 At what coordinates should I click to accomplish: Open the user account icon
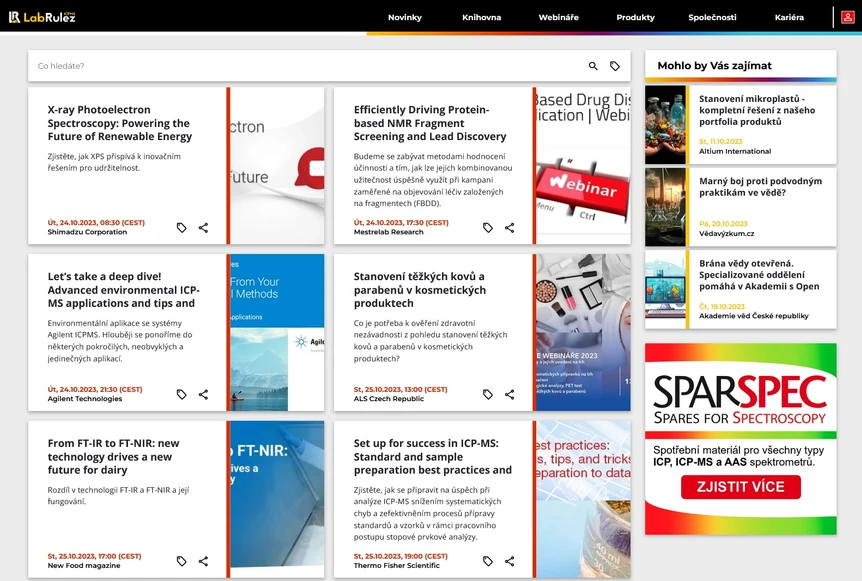tap(848, 17)
